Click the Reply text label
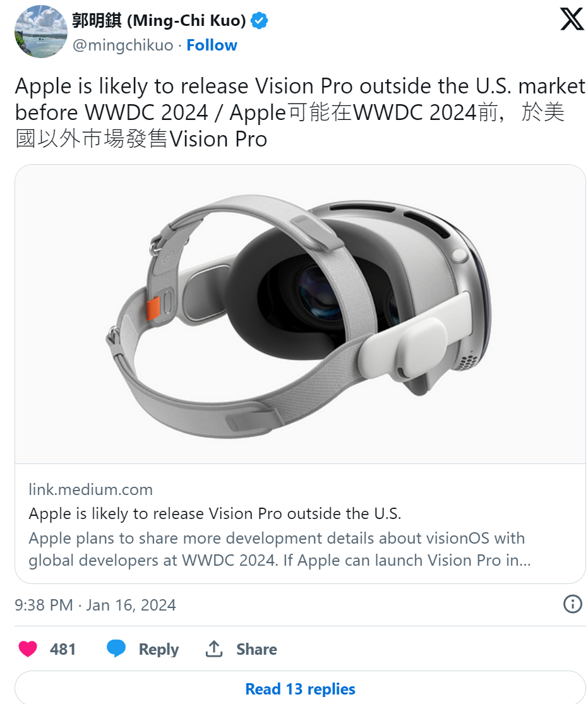Image resolution: width=588 pixels, height=704 pixels. (x=159, y=649)
